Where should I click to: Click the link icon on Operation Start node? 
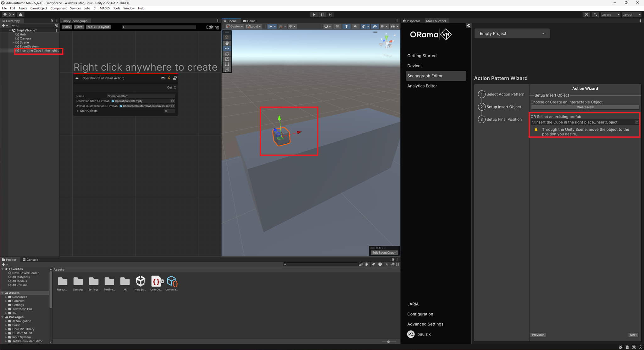pos(175,78)
